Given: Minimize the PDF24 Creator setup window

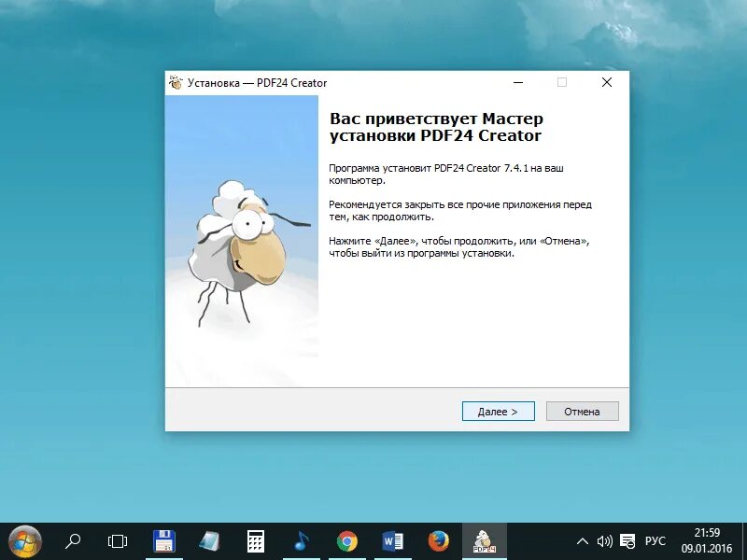Looking at the screenshot, I should 518,82.
